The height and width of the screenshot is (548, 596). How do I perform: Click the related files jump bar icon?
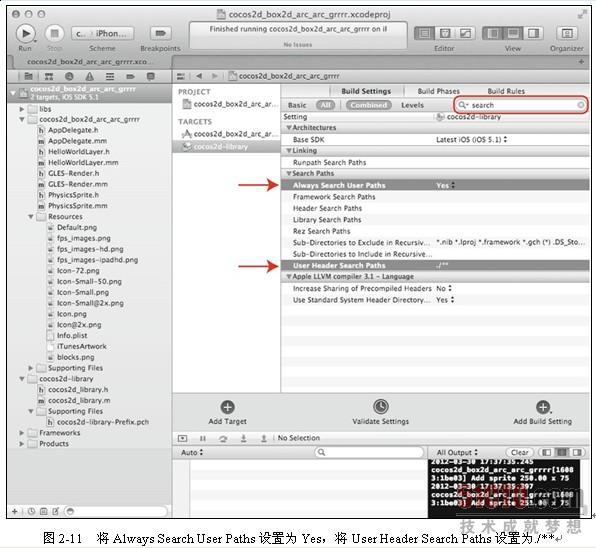(x=181, y=76)
